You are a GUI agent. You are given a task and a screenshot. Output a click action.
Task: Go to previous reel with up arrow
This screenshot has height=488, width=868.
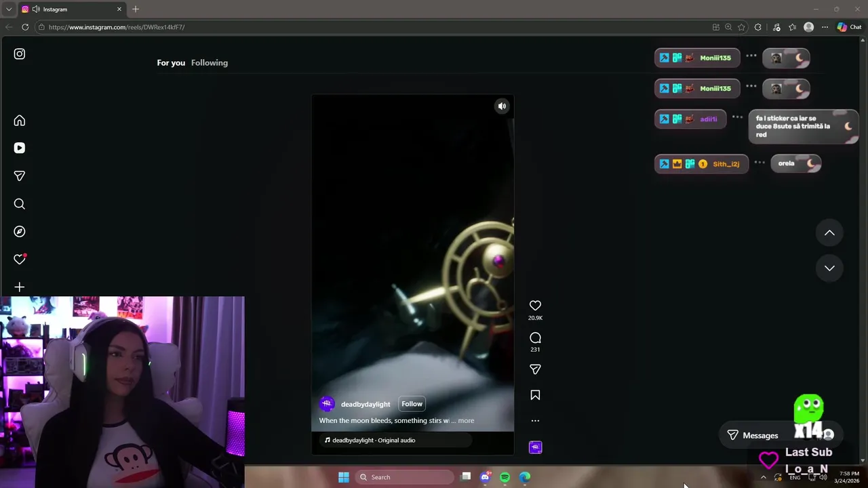829,232
